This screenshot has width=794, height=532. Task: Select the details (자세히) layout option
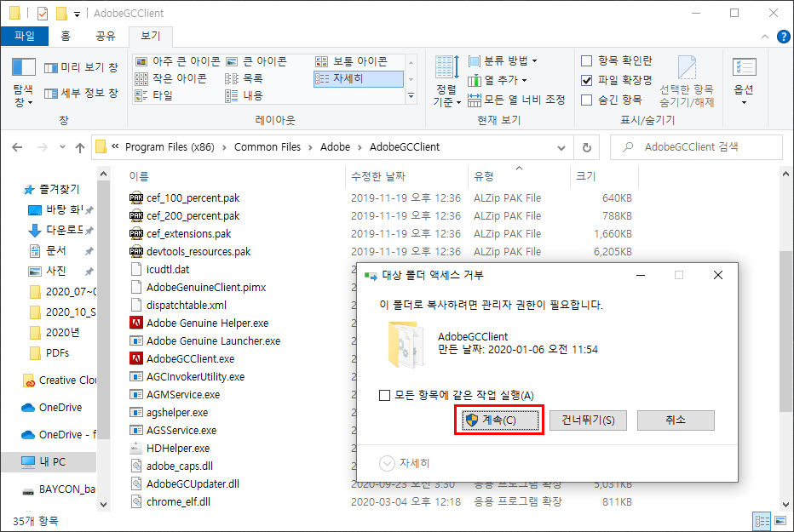tap(359, 79)
